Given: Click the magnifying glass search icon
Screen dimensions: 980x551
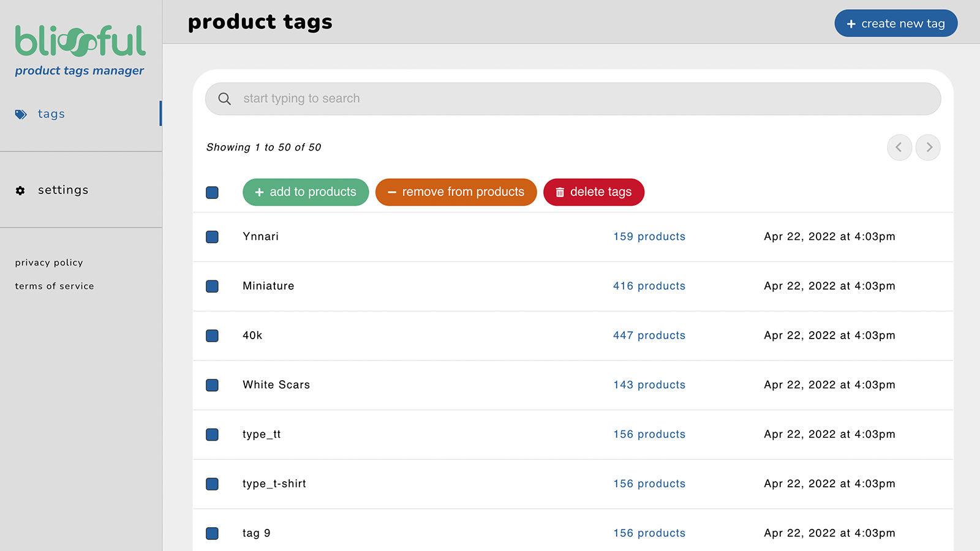Looking at the screenshot, I should [224, 99].
